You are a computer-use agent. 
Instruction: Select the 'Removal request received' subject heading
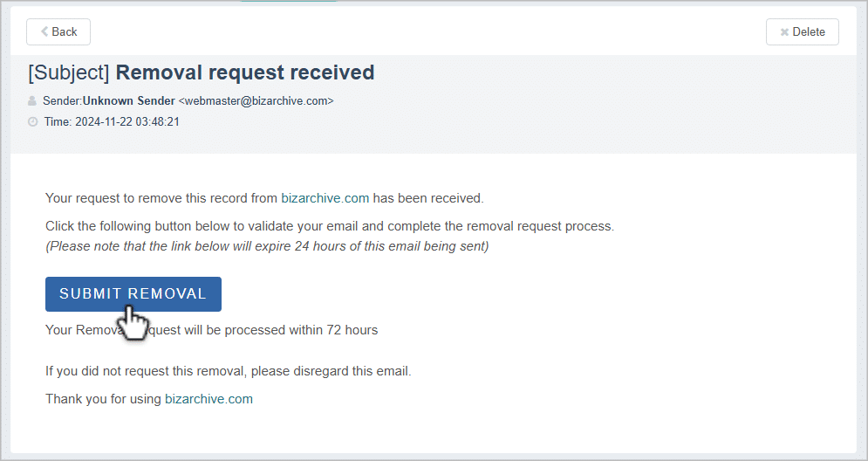(x=245, y=72)
